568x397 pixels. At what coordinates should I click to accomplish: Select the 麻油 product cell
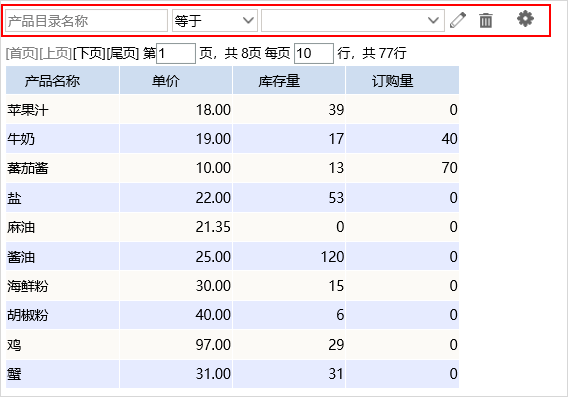(62, 227)
